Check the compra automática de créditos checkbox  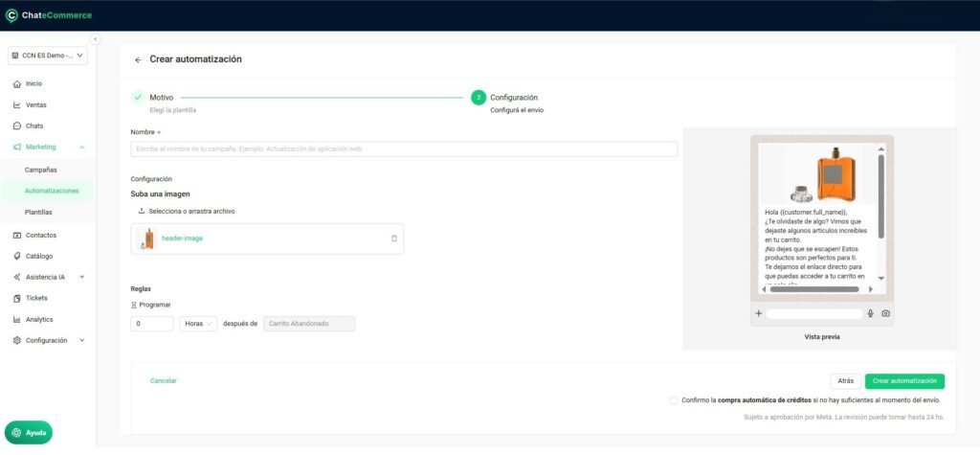coord(674,400)
